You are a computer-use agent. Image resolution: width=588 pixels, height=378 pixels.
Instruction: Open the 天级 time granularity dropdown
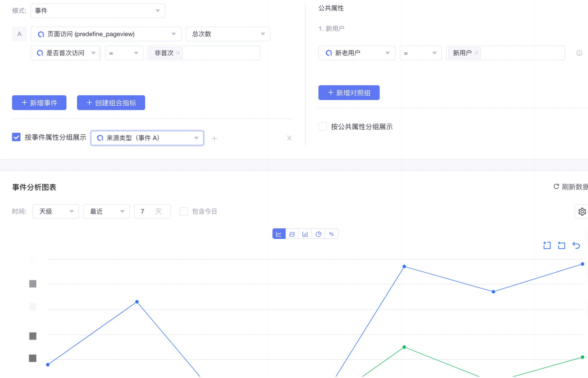[56, 211]
